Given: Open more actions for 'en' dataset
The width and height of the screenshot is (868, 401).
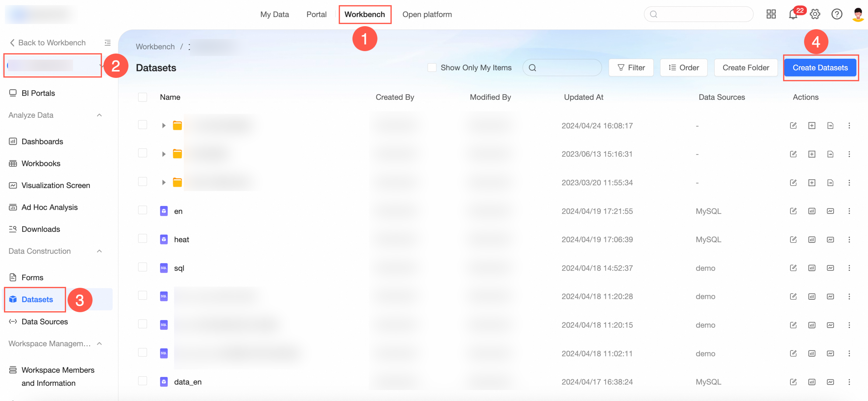Looking at the screenshot, I should point(849,211).
